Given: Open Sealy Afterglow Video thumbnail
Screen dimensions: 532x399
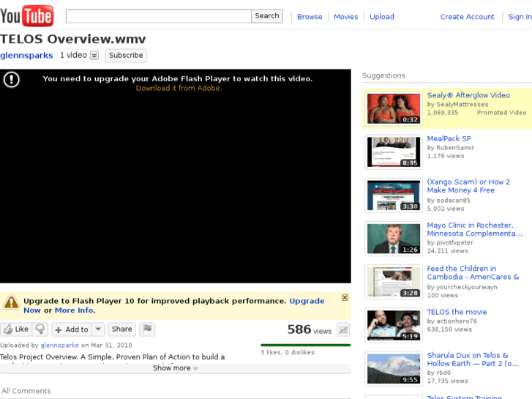Looking at the screenshot, I should (x=394, y=108).
